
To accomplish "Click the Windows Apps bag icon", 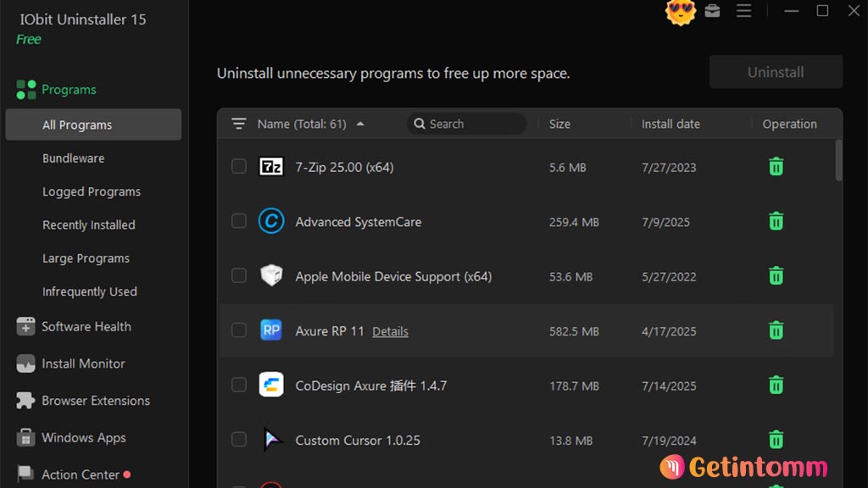I will pos(25,438).
